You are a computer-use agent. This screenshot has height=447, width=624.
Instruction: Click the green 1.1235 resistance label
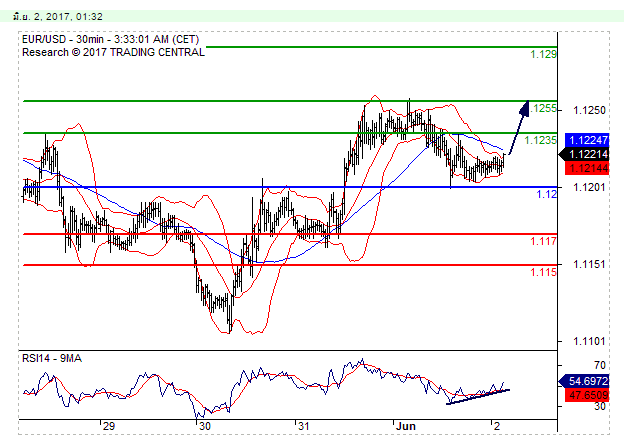click(x=540, y=140)
